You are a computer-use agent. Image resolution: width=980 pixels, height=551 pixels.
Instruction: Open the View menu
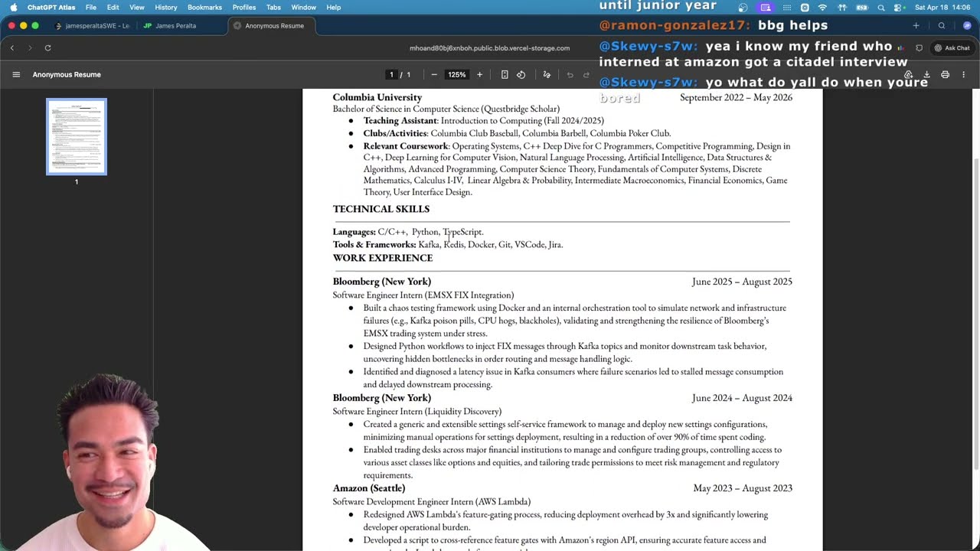[x=137, y=7]
